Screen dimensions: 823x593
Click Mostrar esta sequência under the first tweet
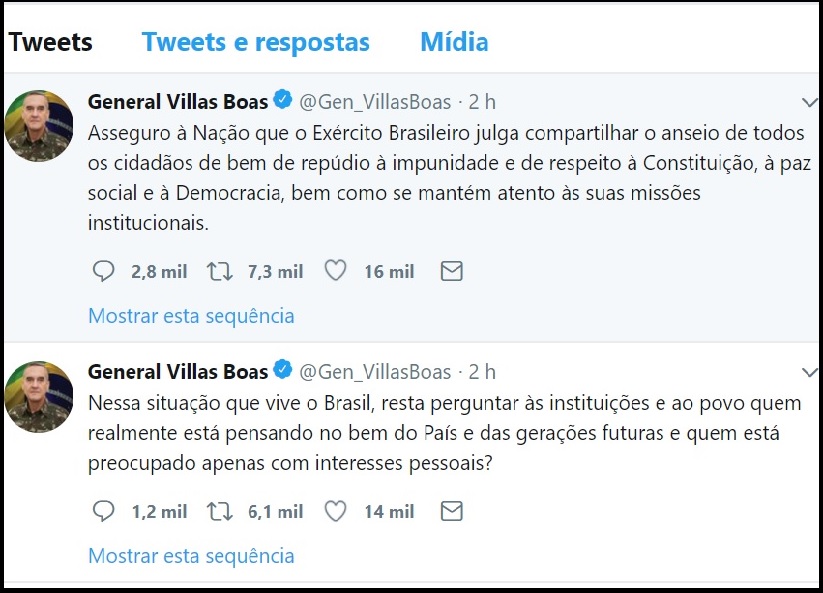[x=191, y=316]
